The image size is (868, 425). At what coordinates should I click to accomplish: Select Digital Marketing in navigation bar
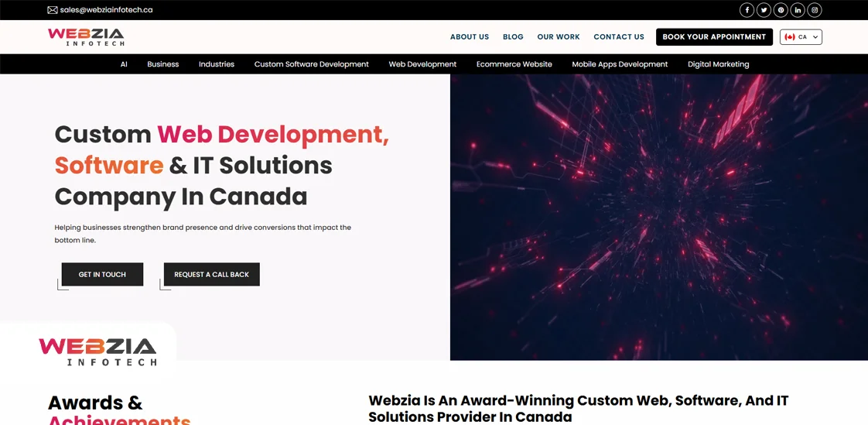718,64
